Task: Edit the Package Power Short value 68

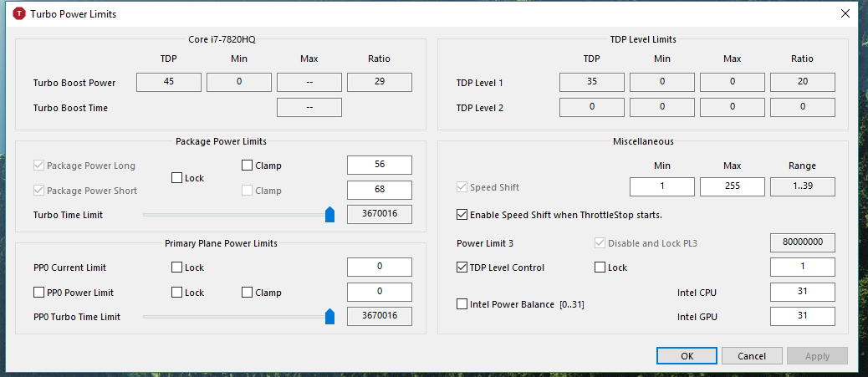Action: click(380, 190)
